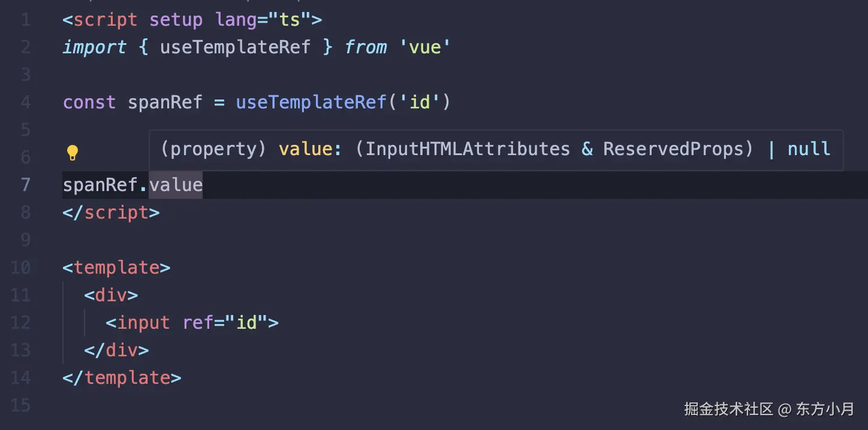Screen dimensions: 868x430
Task: Select line number 7 in gutter
Action: pos(25,184)
